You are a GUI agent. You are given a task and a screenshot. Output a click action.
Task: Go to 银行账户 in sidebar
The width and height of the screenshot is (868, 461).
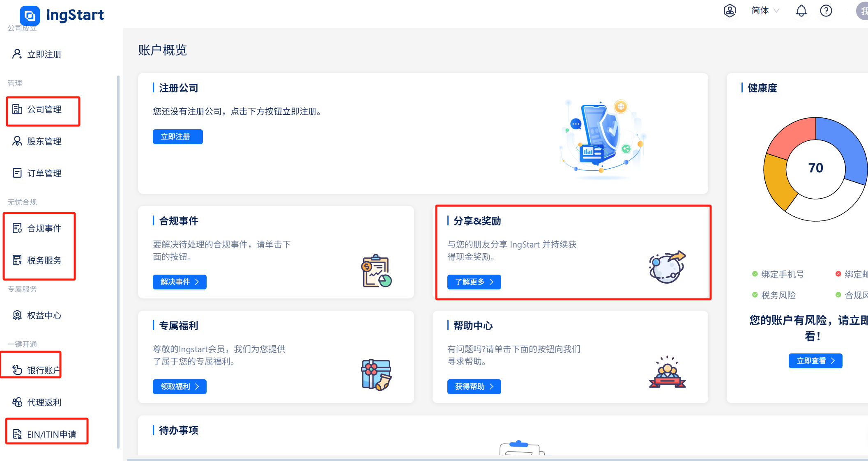click(44, 370)
